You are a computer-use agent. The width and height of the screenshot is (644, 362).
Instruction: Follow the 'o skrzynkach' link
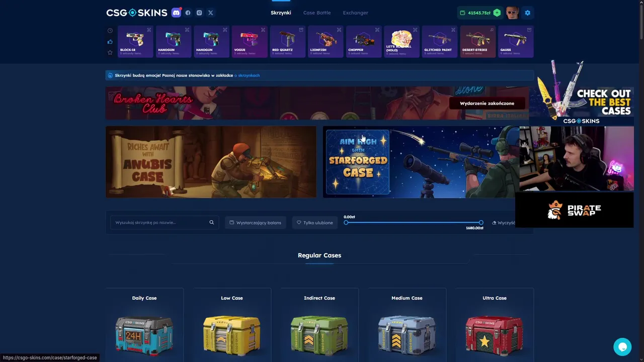tap(247, 75)
